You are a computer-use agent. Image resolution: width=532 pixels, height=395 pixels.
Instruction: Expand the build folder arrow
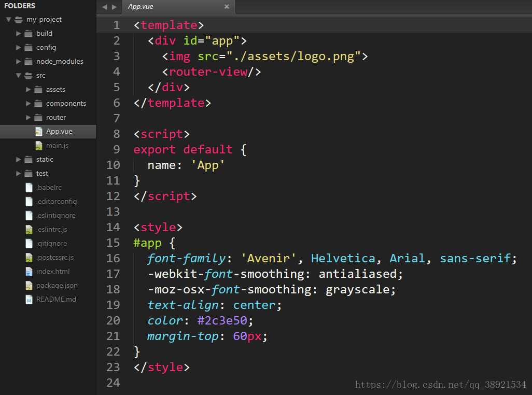click(x=18, y=34)
